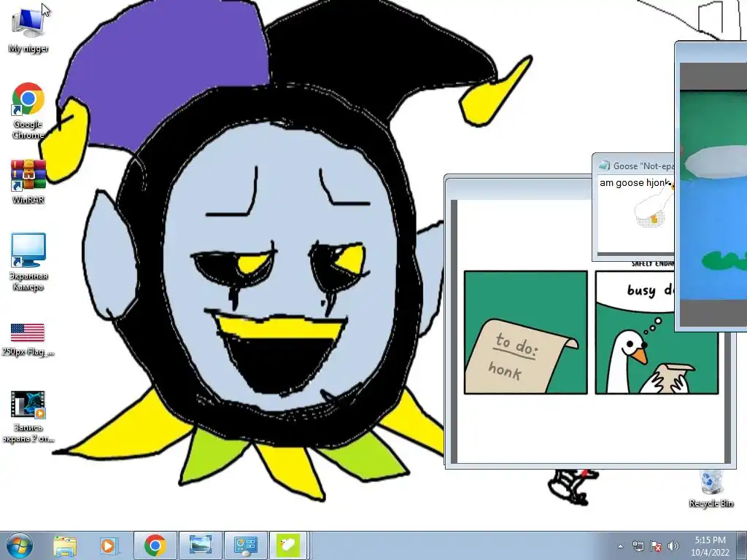The image size is (747, 560).
Task: Open the Windows Start menu orb
Action: (19, 545)
